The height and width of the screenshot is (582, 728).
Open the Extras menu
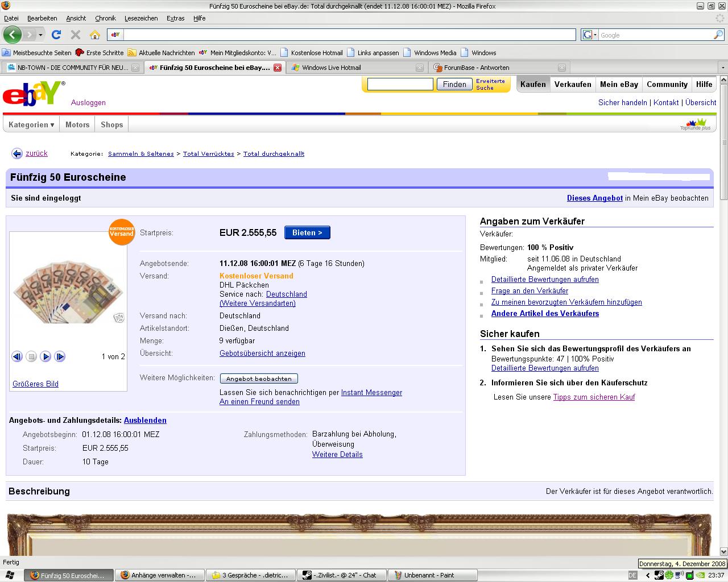[175, 18]
